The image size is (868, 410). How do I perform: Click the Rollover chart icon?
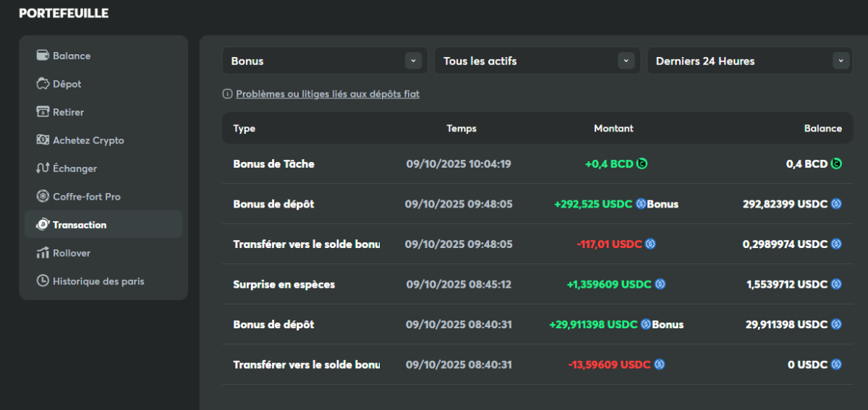coord(43,253)
